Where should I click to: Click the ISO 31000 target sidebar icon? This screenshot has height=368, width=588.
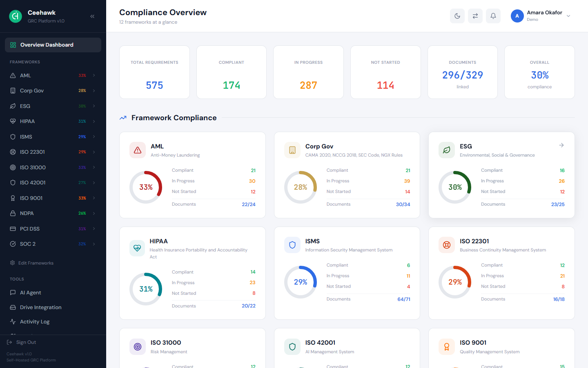(x=13, y=168)
